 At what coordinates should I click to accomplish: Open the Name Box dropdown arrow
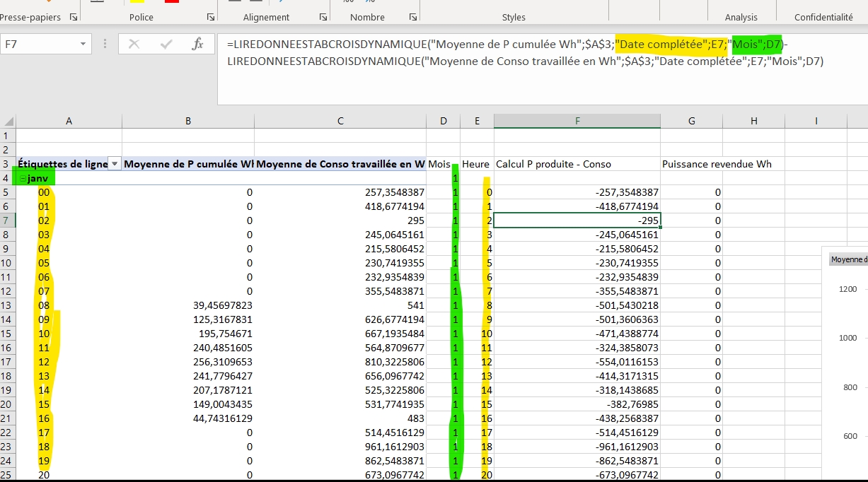pyautogui.click(x=83, y=45)
